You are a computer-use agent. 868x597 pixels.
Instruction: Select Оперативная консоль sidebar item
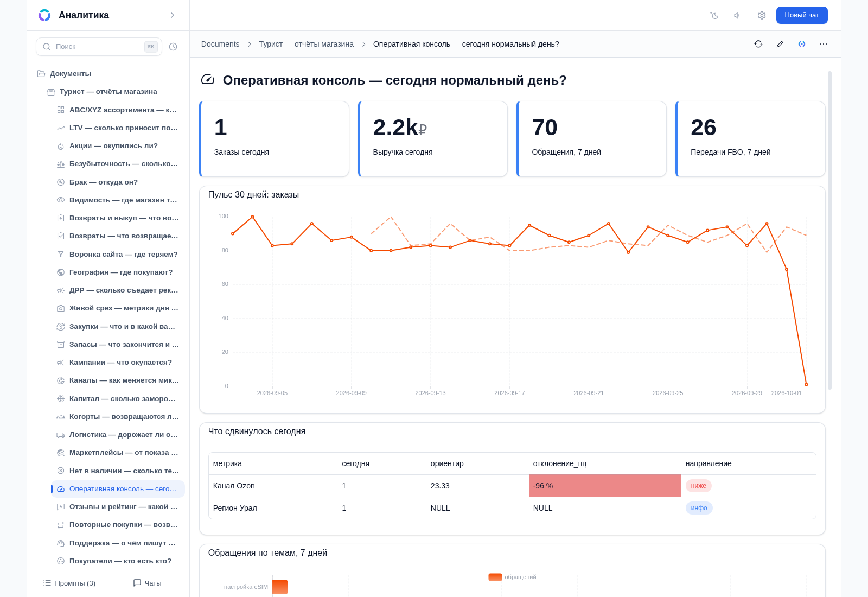coord(118,489)
